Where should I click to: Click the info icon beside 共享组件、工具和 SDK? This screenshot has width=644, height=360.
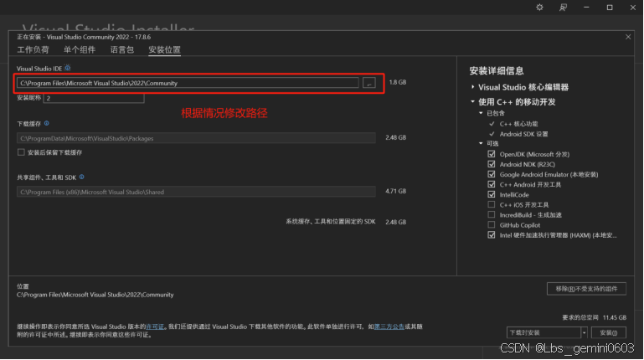click(82, 177)
